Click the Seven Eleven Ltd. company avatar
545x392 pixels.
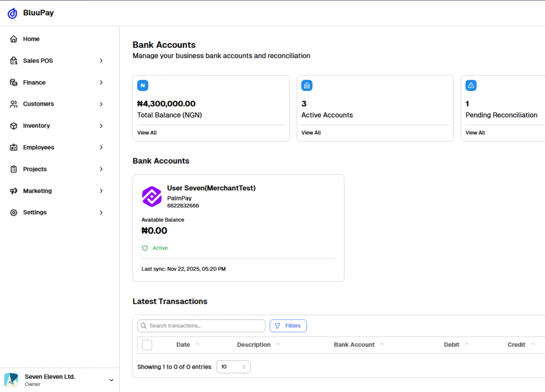[11, 380]
